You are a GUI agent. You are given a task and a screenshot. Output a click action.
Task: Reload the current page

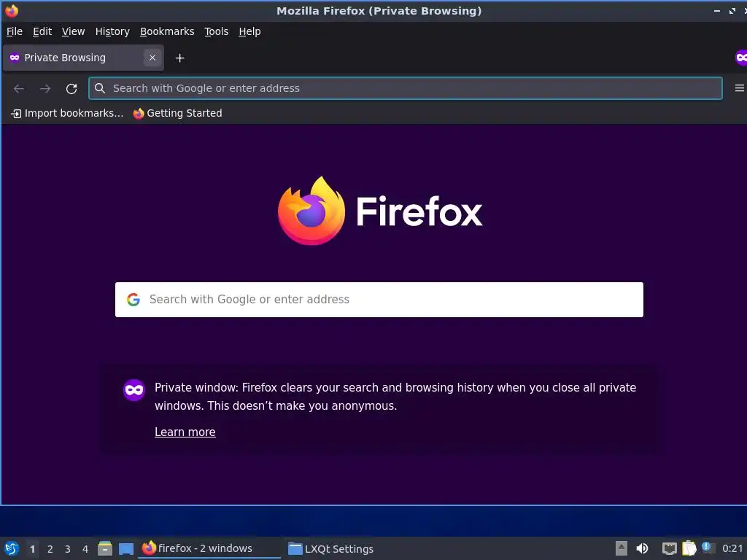click(x=71, y=88)
